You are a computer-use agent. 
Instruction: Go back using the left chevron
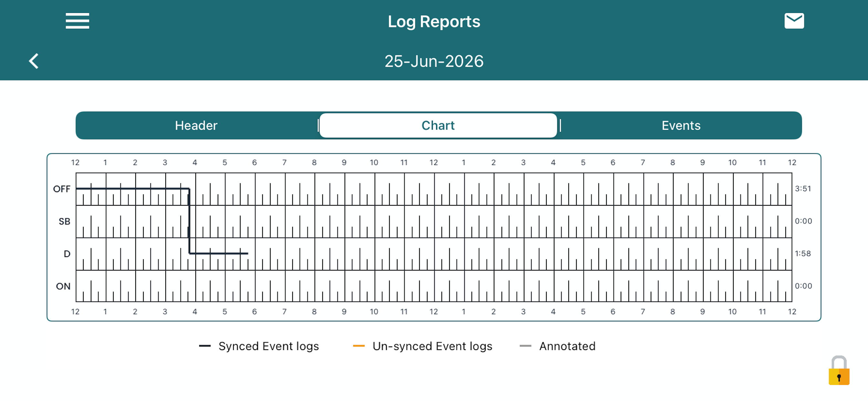tap(34, 61)
